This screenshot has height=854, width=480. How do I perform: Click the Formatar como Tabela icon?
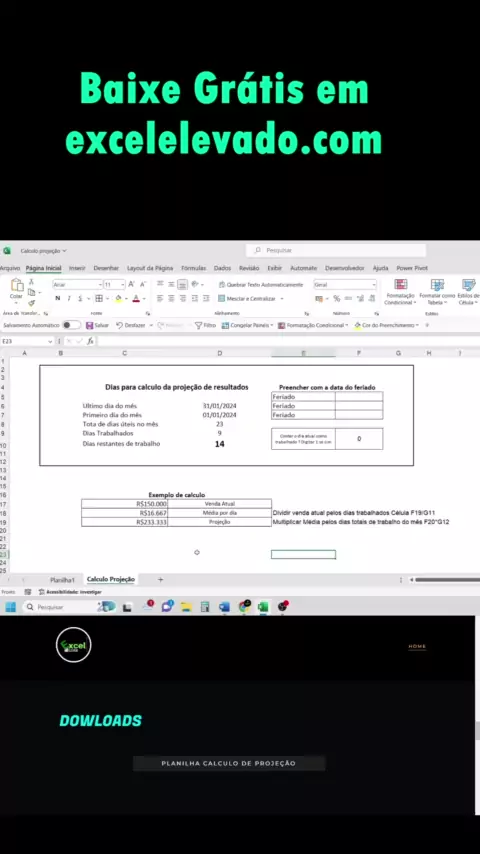coord(437,284)
